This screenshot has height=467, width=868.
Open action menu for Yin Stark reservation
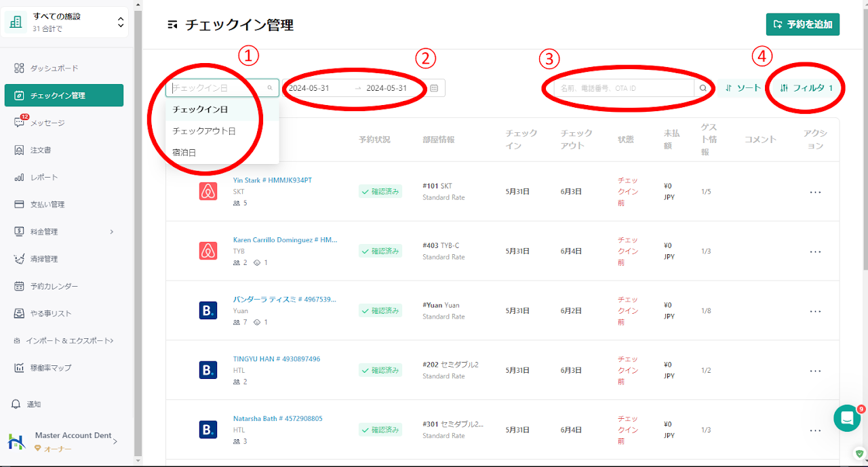(x=815, y=192)
